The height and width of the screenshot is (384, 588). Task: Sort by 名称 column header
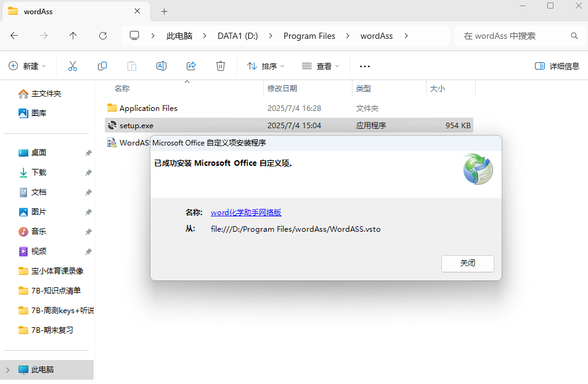(x=122, y=89)
